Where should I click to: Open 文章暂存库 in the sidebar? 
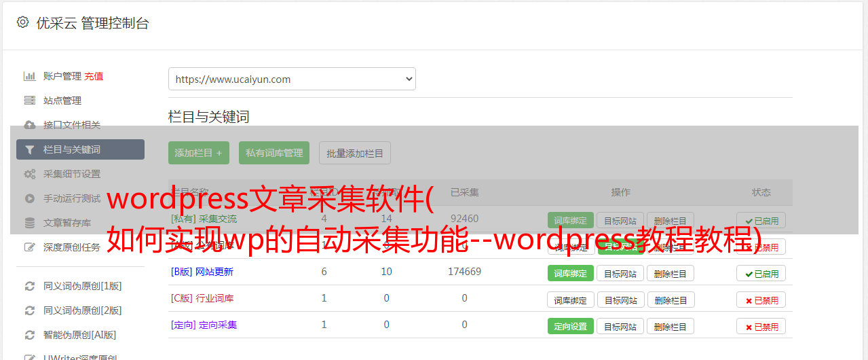[67, 223]
